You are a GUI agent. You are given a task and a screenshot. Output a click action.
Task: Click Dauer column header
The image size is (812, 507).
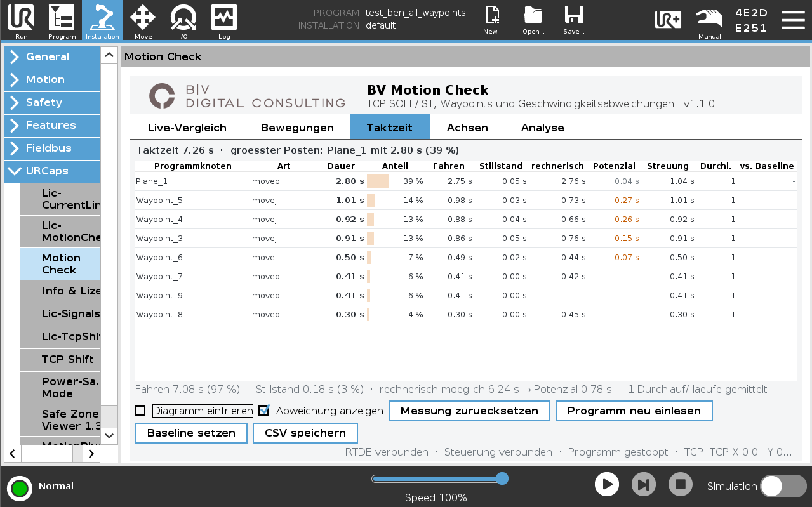click(x=341, y=166)
